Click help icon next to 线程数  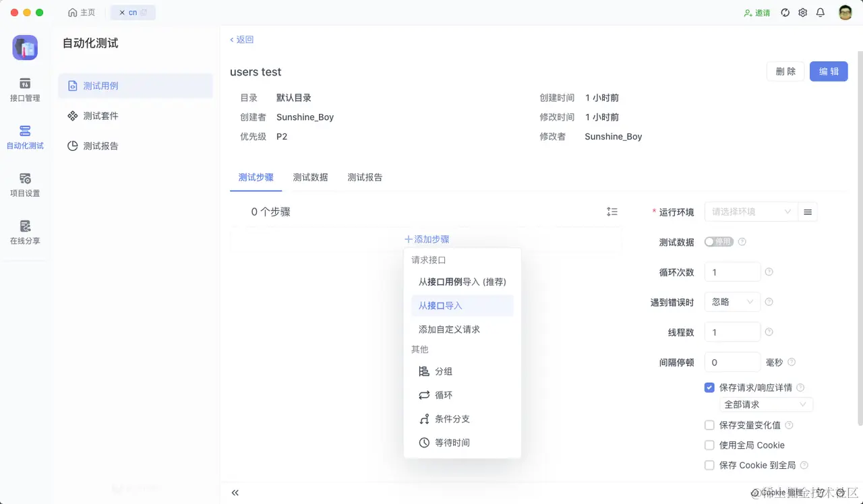point(769,332)
